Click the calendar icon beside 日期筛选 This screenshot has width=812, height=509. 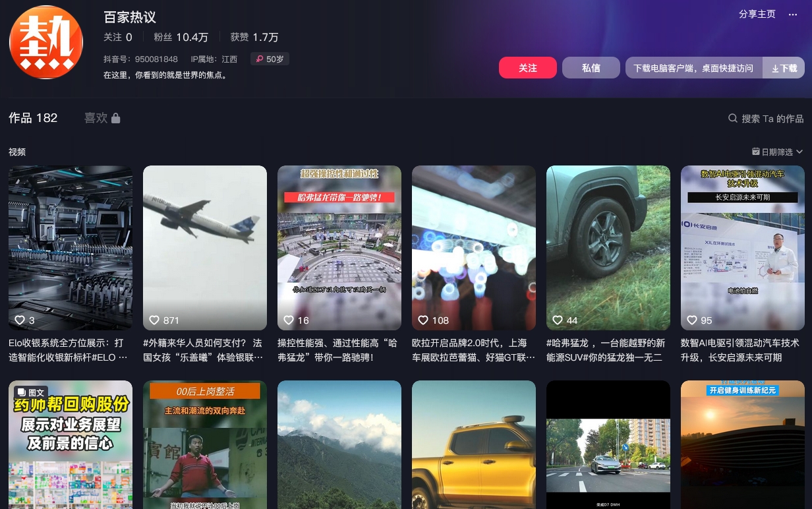(756, 152)
